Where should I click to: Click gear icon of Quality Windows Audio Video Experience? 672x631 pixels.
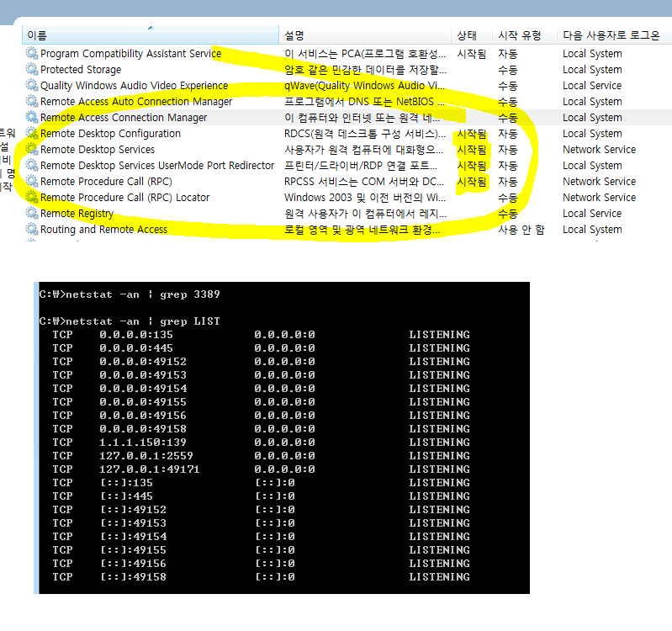click(x=32, y=85)
